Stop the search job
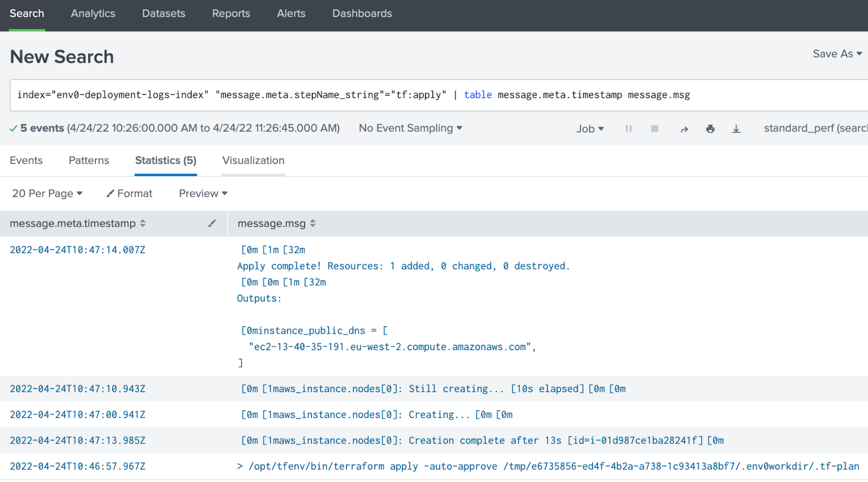868x482 pixels. 655,129
